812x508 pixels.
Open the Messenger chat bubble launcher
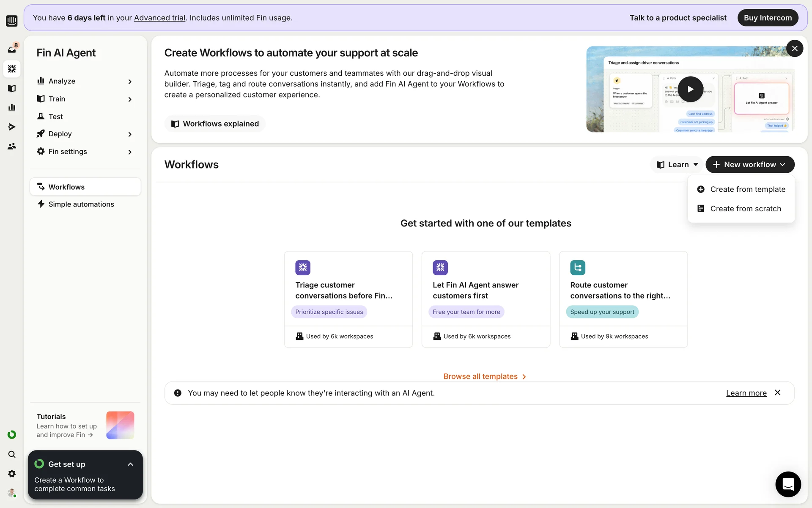pyautogui.click(x=788, y=484)
